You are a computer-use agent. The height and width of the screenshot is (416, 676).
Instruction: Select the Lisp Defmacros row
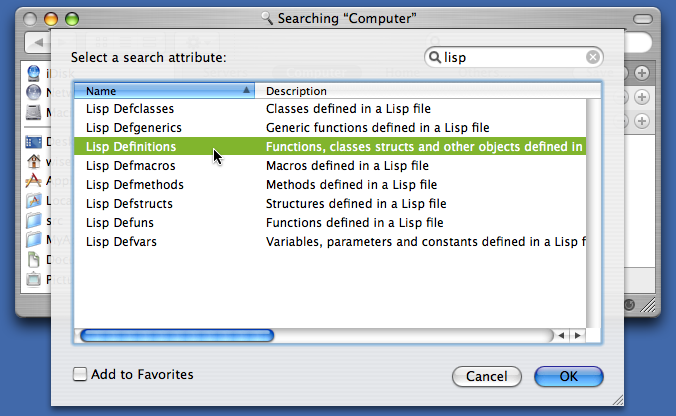330,166
